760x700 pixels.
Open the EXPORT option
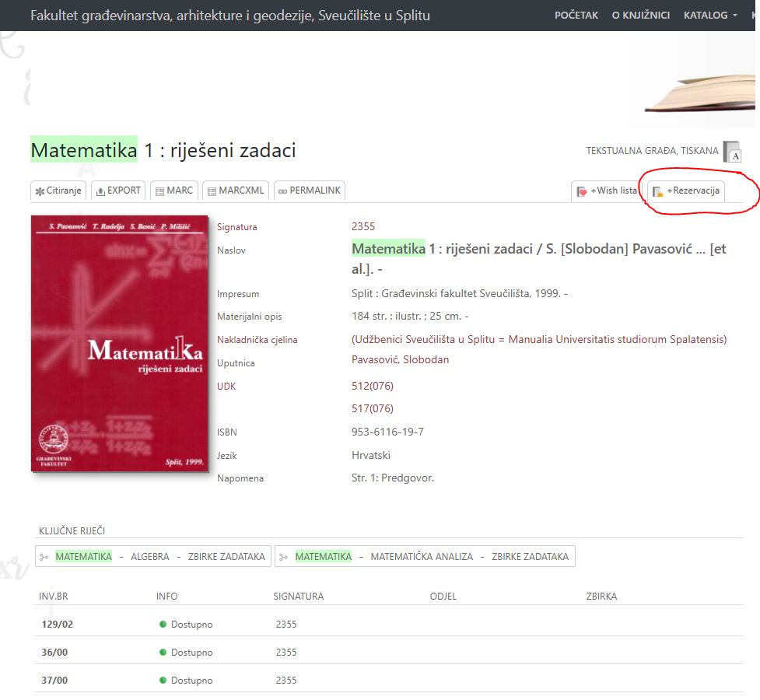pyautogui.click(x=118, y=191)
